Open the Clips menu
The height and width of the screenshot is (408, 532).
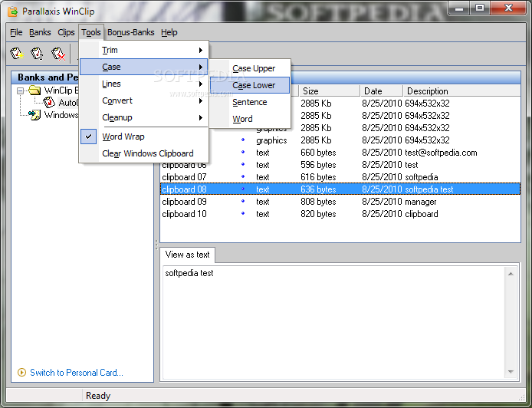66,32
